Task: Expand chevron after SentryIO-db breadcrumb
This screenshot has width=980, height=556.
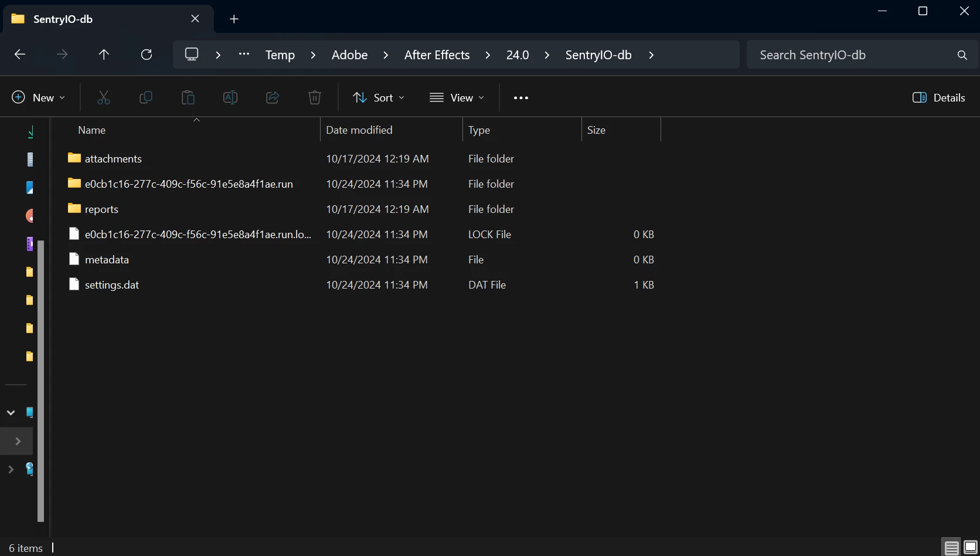Action: point(651,55)
